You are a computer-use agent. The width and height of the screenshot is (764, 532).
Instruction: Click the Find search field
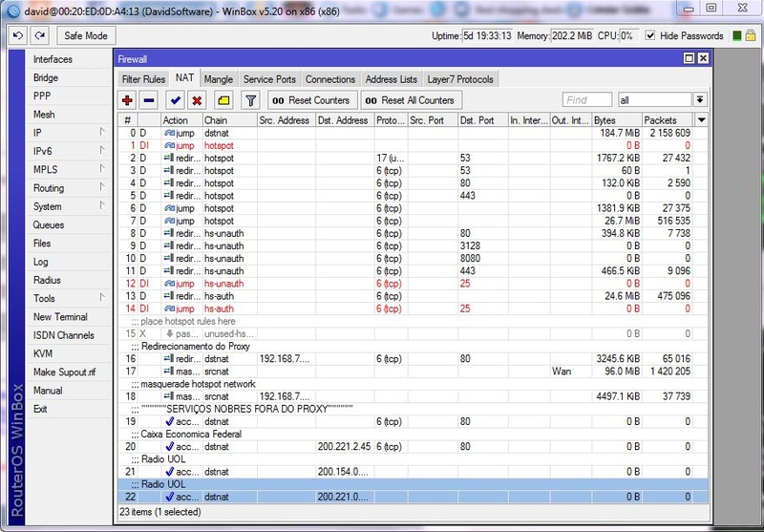pos(587,100)
